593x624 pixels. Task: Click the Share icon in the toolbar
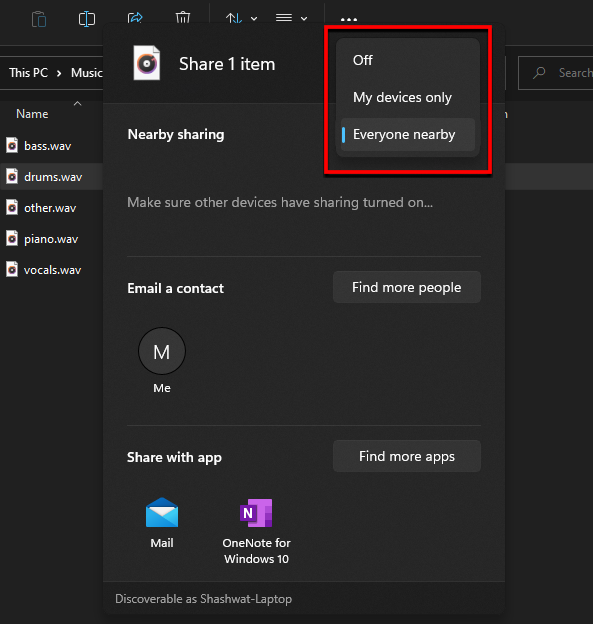coord(135,18)
